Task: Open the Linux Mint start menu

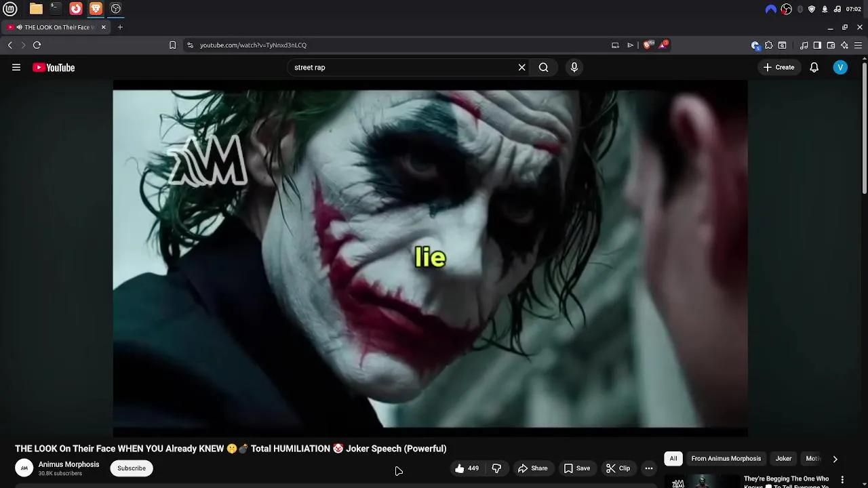Action: [x=10, y=9]
